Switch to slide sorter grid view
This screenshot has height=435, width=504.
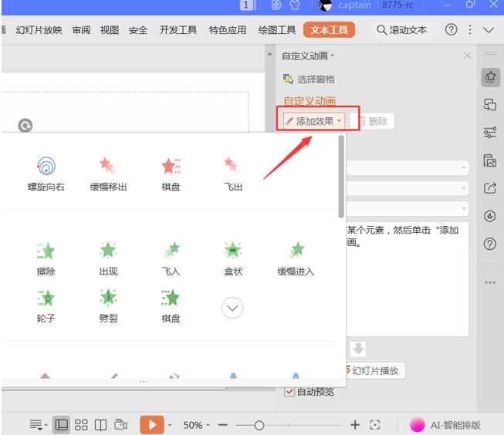pos(81,425)
